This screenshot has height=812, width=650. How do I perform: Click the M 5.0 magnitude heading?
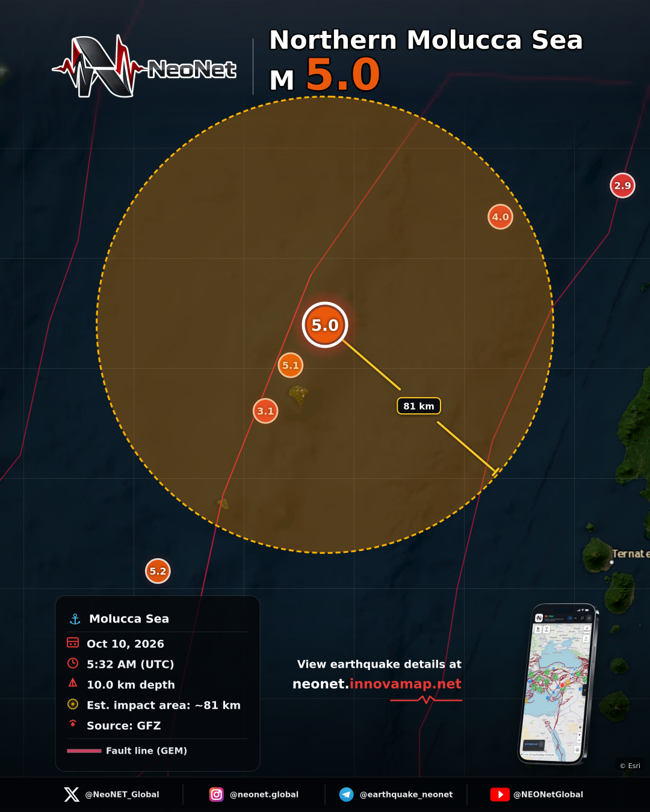[325, 75]
